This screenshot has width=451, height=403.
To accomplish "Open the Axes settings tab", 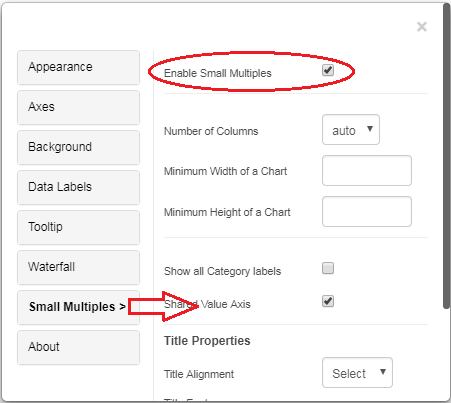I will click(x=78, y=107).
